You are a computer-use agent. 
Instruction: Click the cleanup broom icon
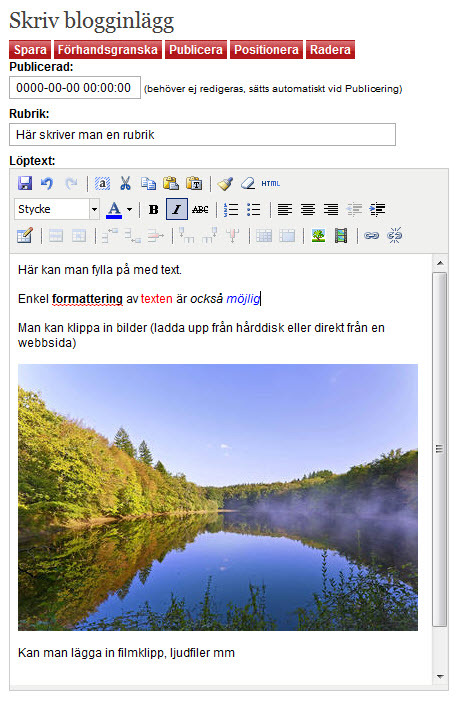click(225, 183)
